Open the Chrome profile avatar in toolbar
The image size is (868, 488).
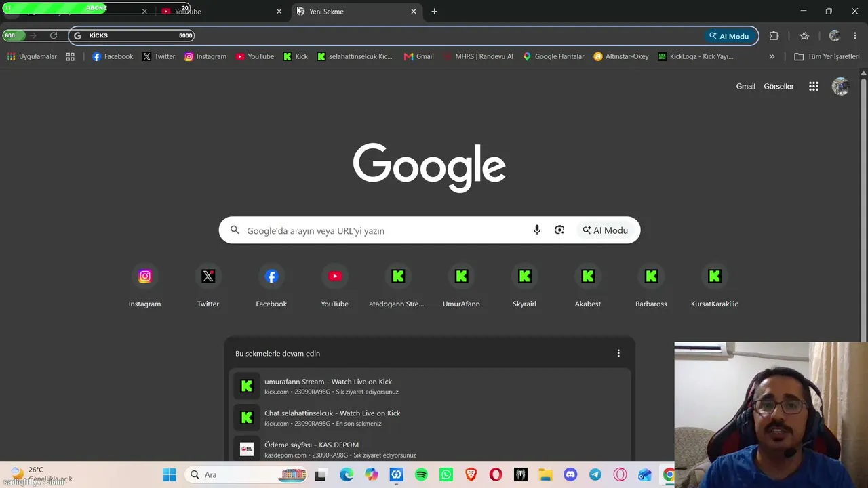834,36
